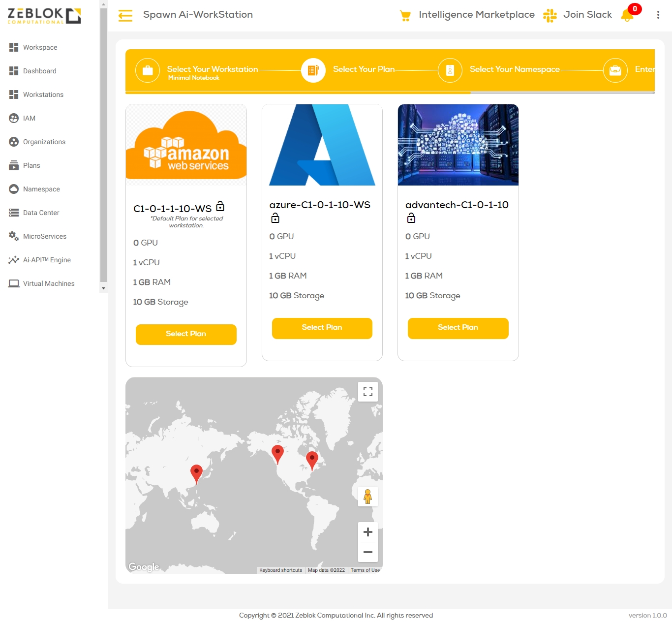This screenshot has height=624, width=672.
Task: Click the Select Your Workstation briefcase icon
Action: tap(148, 70)
